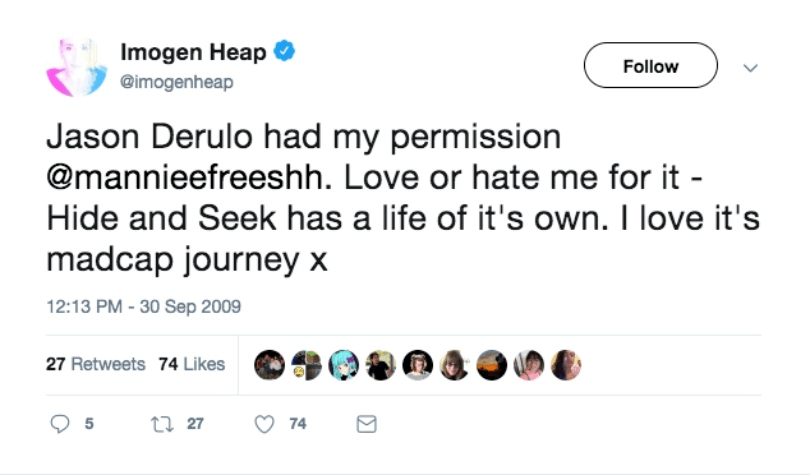Screen dimensions: 810x475
Task: Click the 12:13 PM - 30 Sep 2009 timestamp
Action: [144, 306]
